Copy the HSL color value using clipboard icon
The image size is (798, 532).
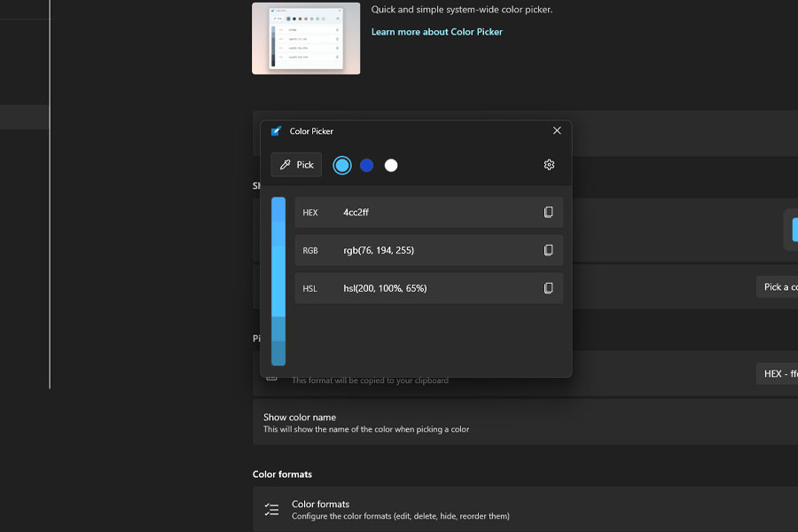point(550,287)
